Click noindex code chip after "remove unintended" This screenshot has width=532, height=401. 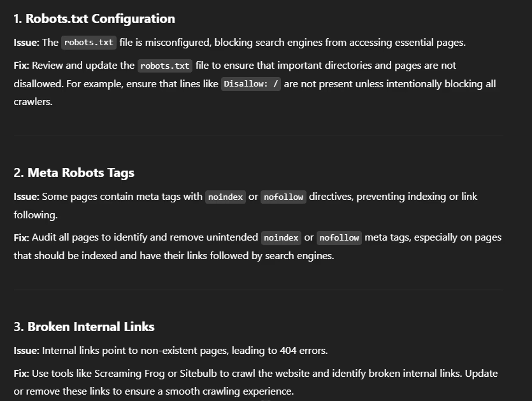[281, 237]
